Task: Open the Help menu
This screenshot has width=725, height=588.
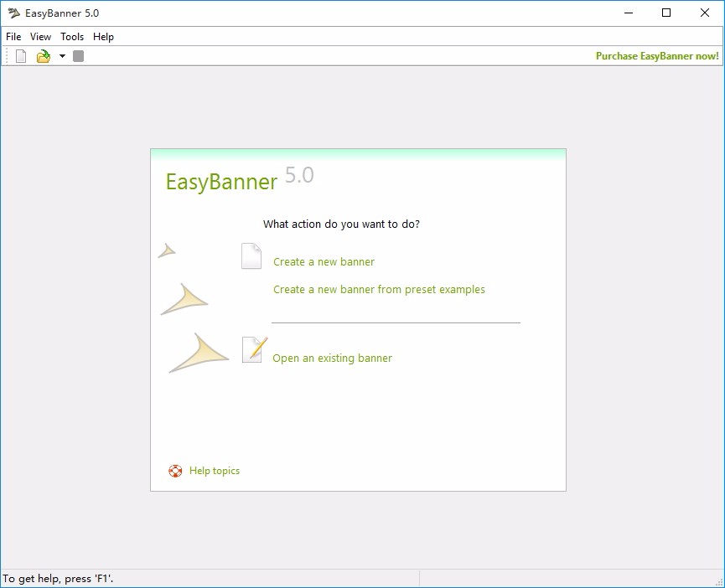Action: click(x=103, y=37)
